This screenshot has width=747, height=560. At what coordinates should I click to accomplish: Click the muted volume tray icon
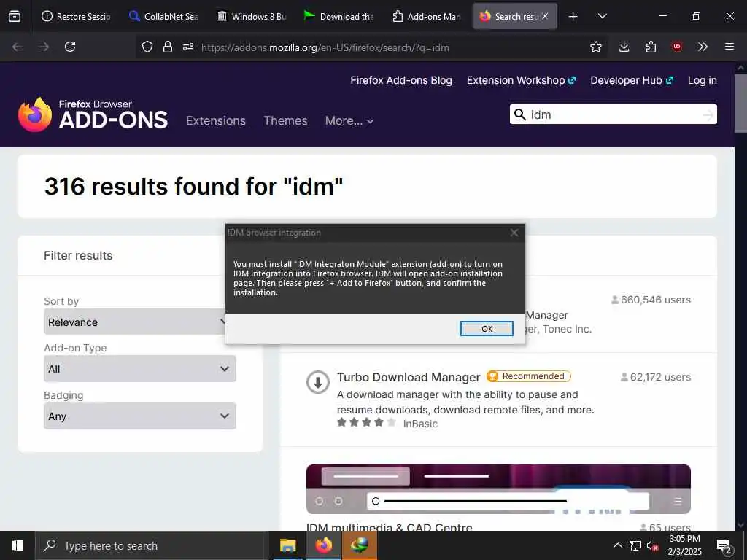(x=652, y=545)
